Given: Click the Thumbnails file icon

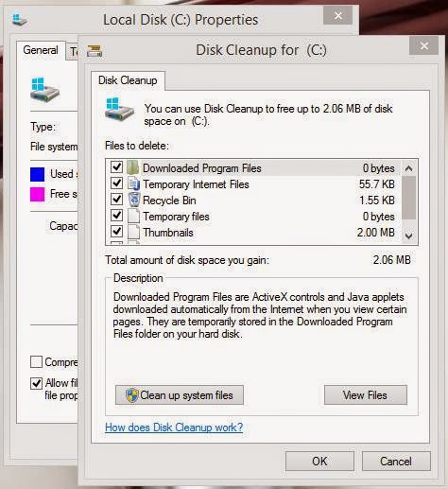Looking at the screenshot, I should (133, 233).
